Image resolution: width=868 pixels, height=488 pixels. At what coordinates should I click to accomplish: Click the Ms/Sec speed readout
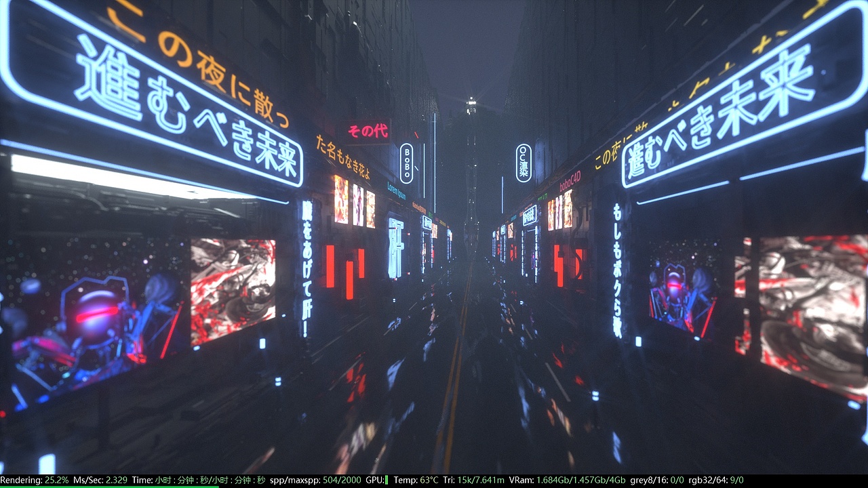(102, 479)
